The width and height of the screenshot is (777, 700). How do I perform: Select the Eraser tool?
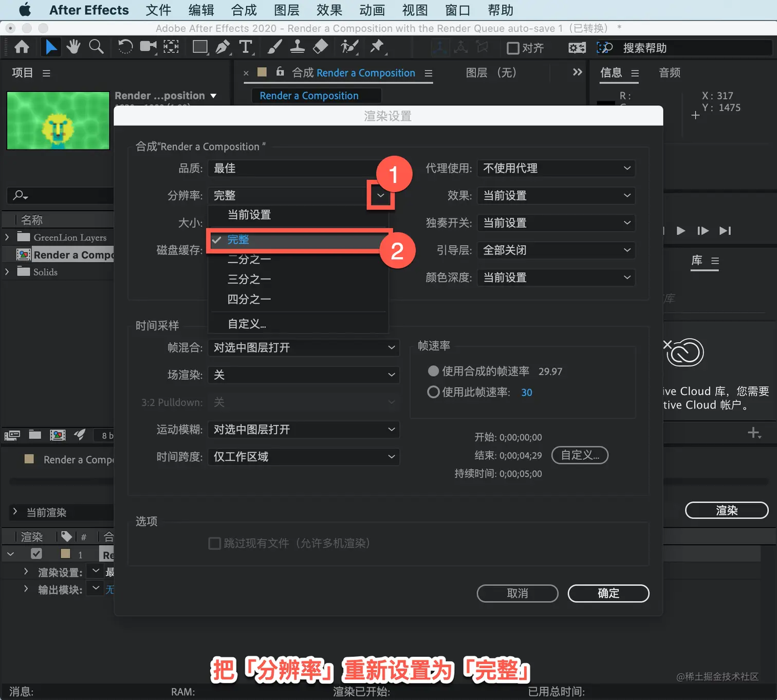click(x=320, y=47)
